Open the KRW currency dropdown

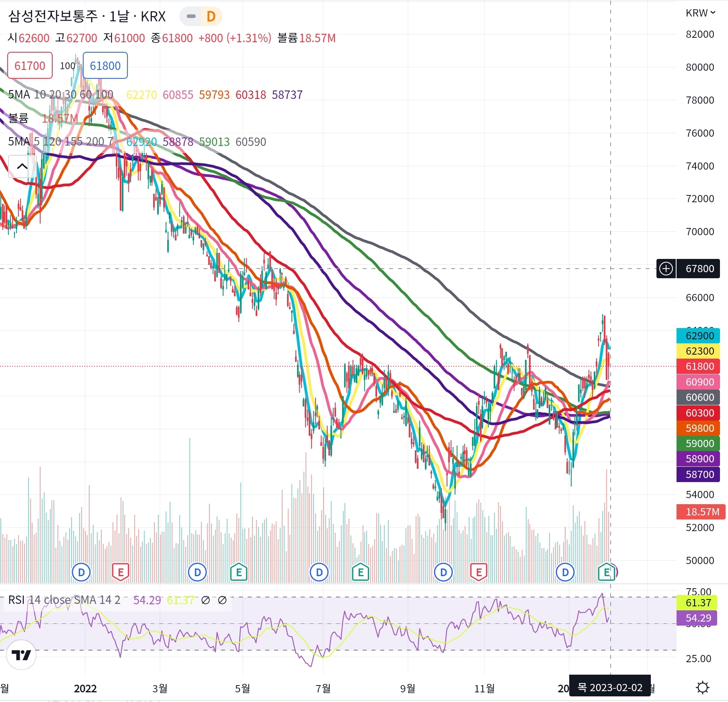pyautogui.click(x=700, y=13)
